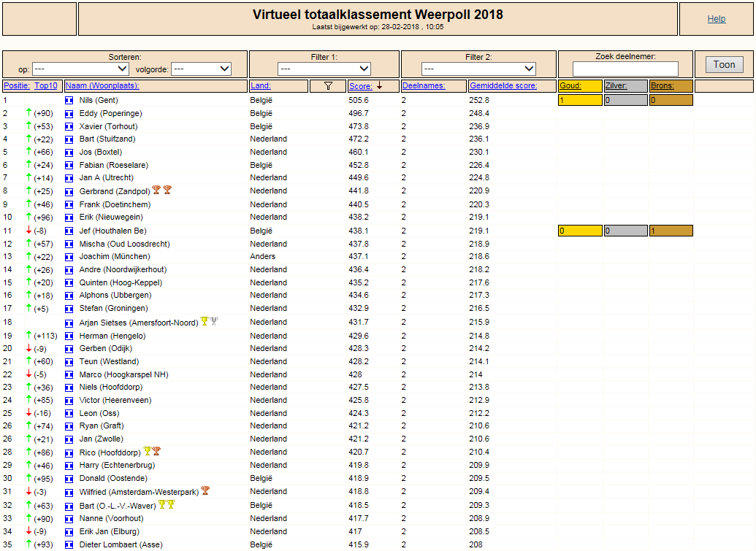Expand the Filter 1 dropdown
This screenshot has height=551, width=756.
[324, 69]
